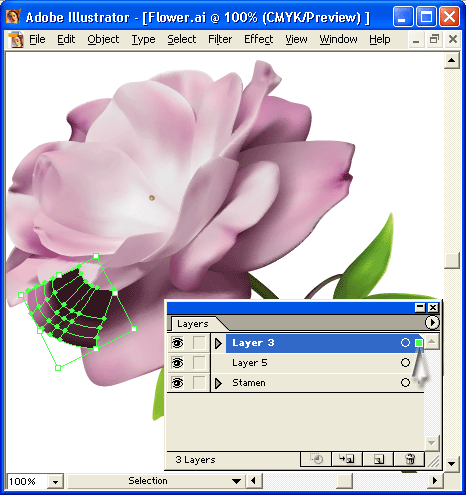Screen dimensions: 466x495
Task: Open the Help menu
Action: (x=380, y=40)
